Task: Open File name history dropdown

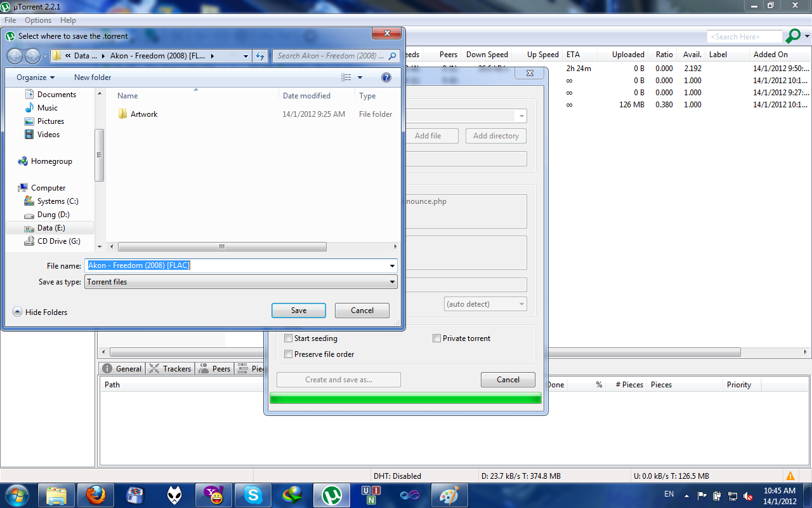Action: (393, 266)
